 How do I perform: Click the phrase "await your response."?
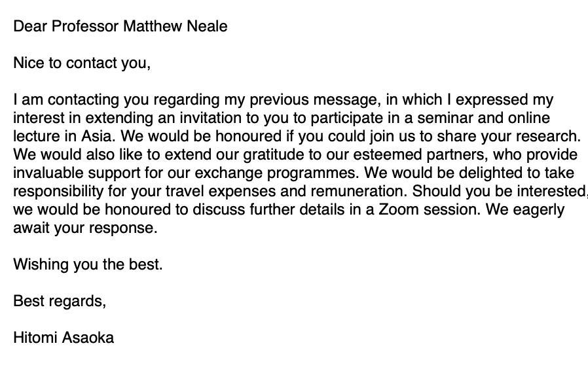pyautogui.click(x=86, y=229)
